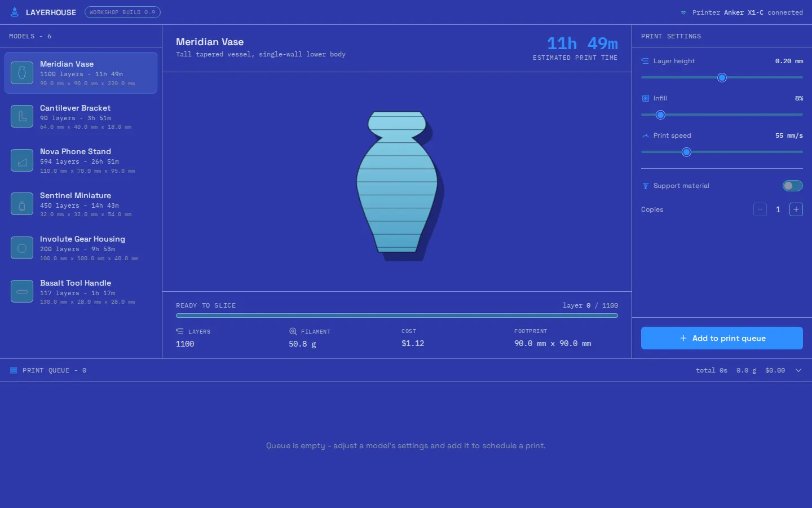This screenshot has height=508, width=812.
Task: Open the Cantilever Bracket model name
Action: (75, 108)
